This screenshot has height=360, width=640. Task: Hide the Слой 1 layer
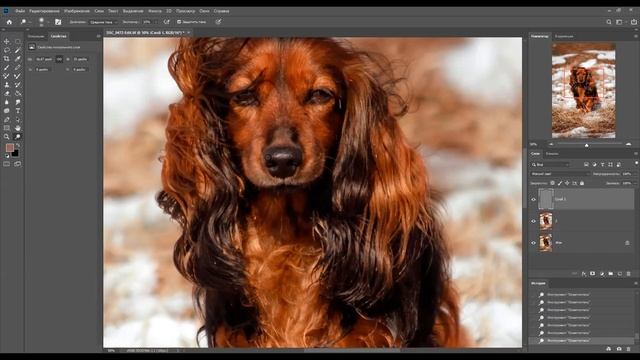pyautogui.click(x=533, y=200)
